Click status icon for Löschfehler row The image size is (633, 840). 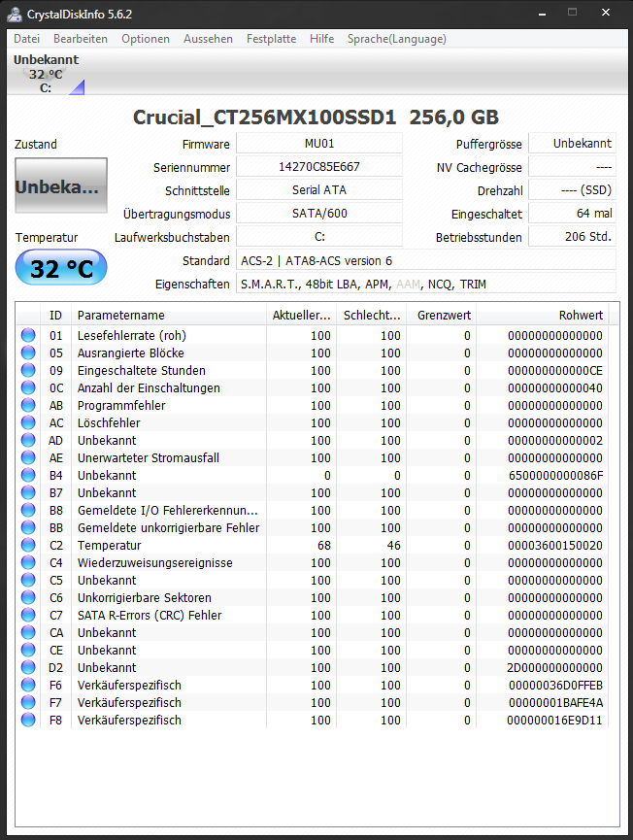[x=28, y=422]
